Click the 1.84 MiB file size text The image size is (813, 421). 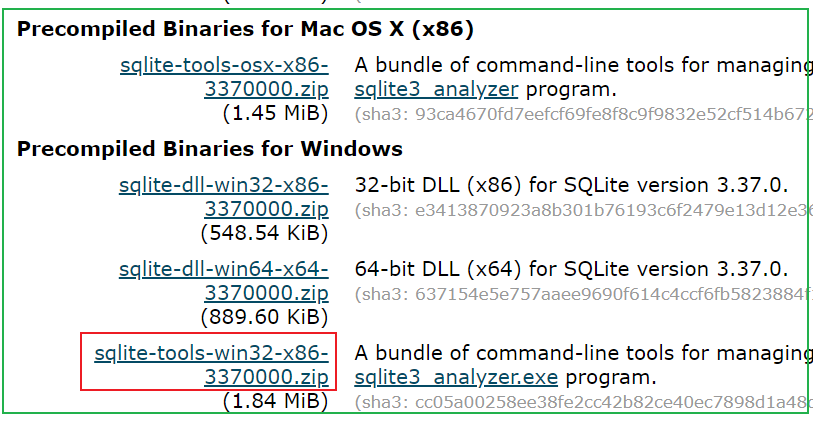click(x=276, y=402)
